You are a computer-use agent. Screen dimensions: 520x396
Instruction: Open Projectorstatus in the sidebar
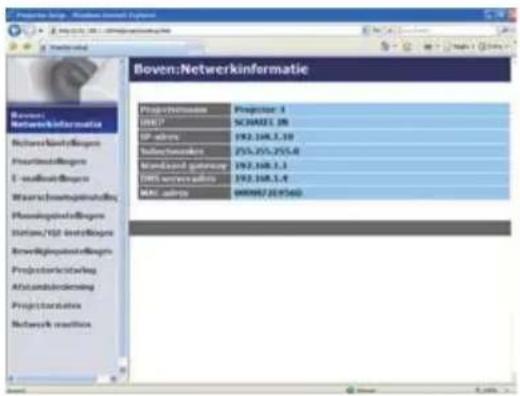click(x=46, y=306)
